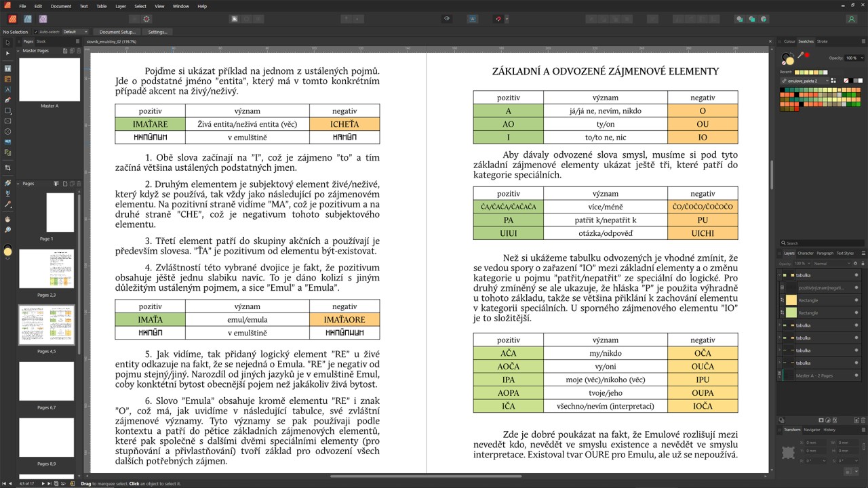Select the Colour Picker tool in left toolbar
The image size is (868, 488).
pos(7,204)
